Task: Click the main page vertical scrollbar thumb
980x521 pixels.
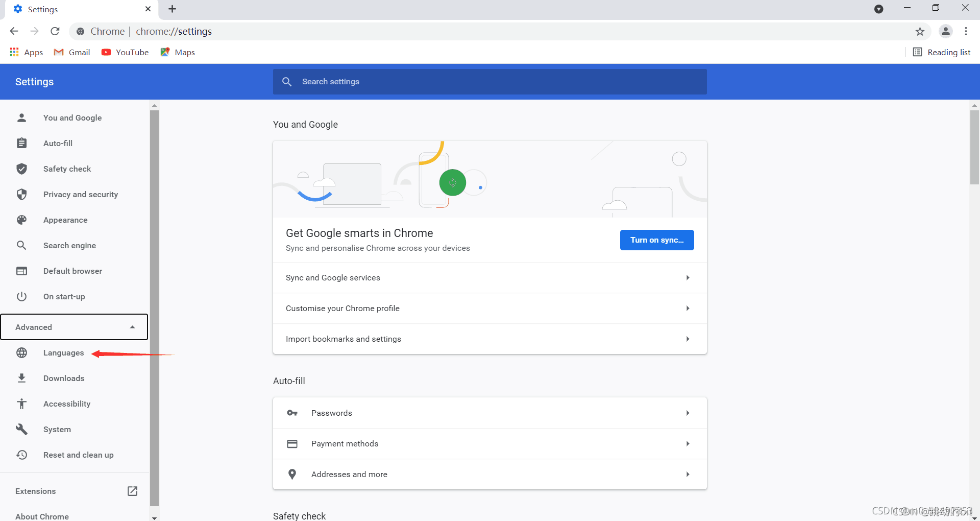Action: pyautogui.click(x=974, y=147)
